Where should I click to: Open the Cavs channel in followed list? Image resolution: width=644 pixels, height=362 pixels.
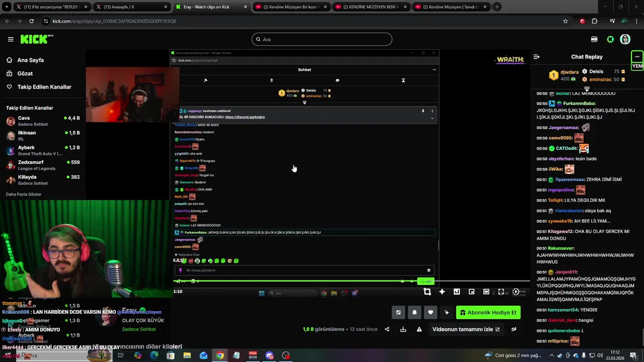pos(43,121)
